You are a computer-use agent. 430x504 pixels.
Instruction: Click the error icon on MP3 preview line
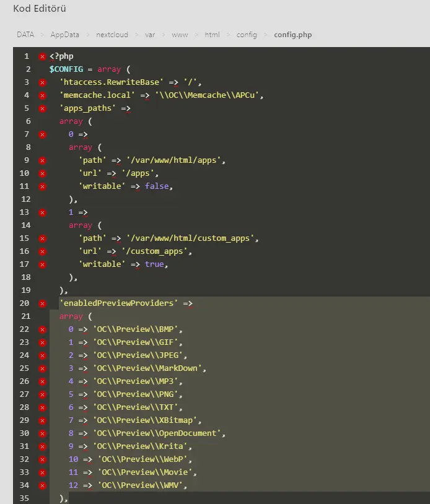pyautogui.click(x=42, y=382)
